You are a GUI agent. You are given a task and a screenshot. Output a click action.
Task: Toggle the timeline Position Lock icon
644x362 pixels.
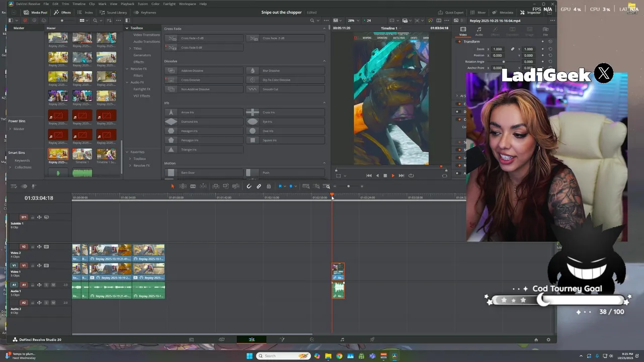[269, 187]
